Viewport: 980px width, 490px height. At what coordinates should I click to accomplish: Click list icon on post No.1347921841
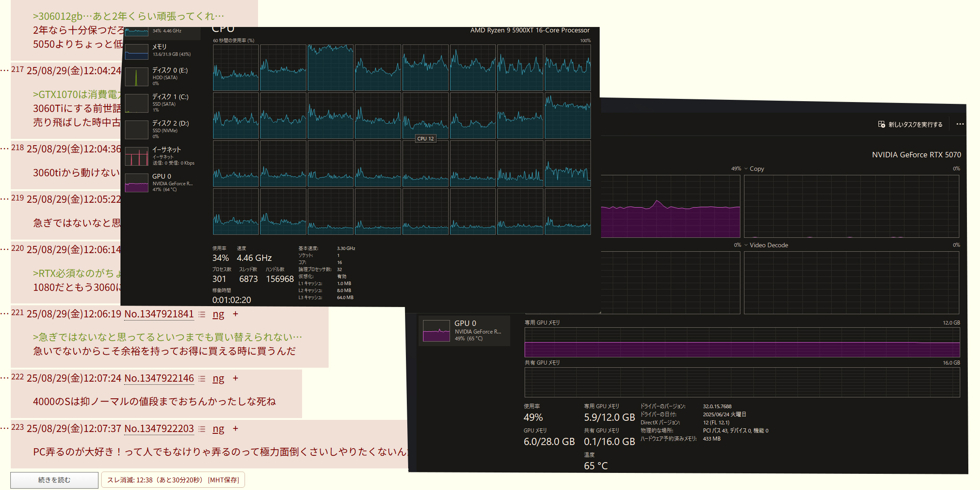202,314
